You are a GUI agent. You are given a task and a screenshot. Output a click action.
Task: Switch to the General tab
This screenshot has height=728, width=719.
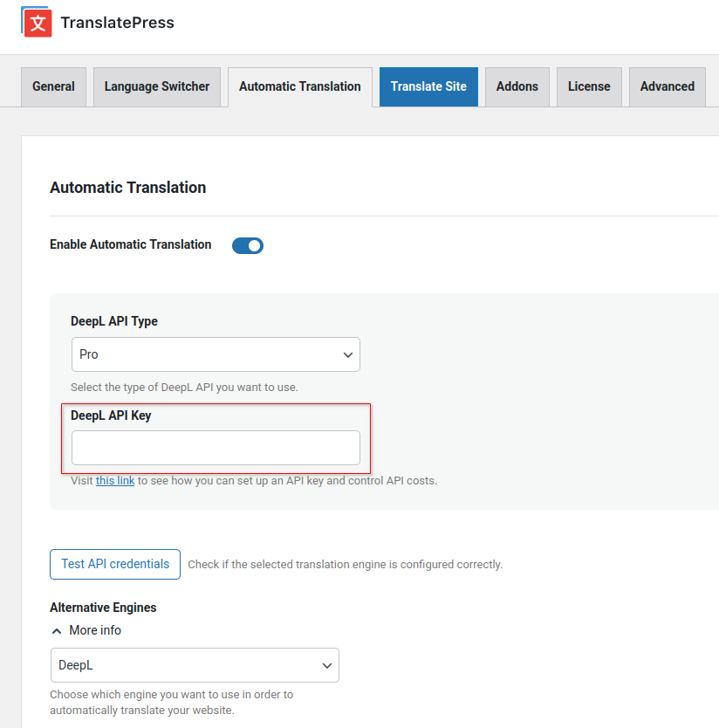[x=53, y=86]
